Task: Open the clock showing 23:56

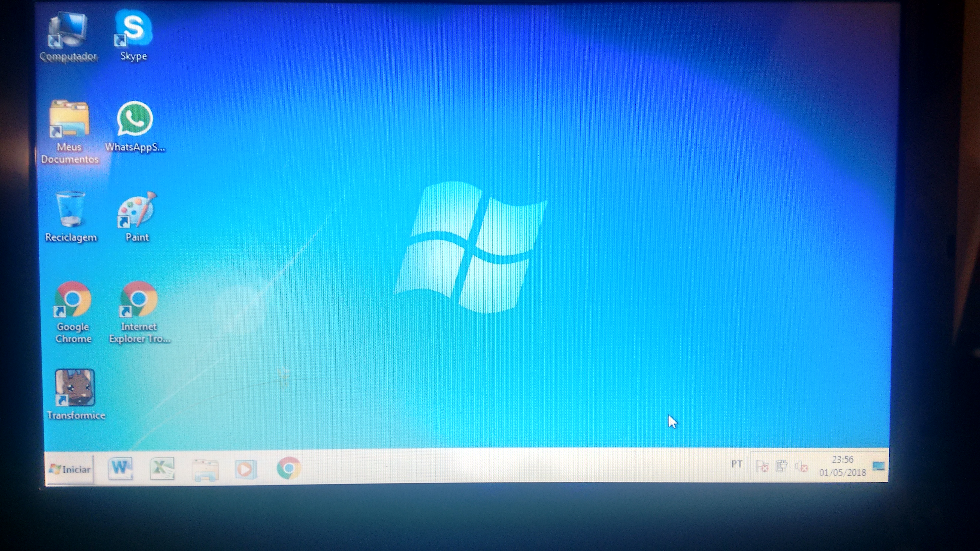Action: 842,466
